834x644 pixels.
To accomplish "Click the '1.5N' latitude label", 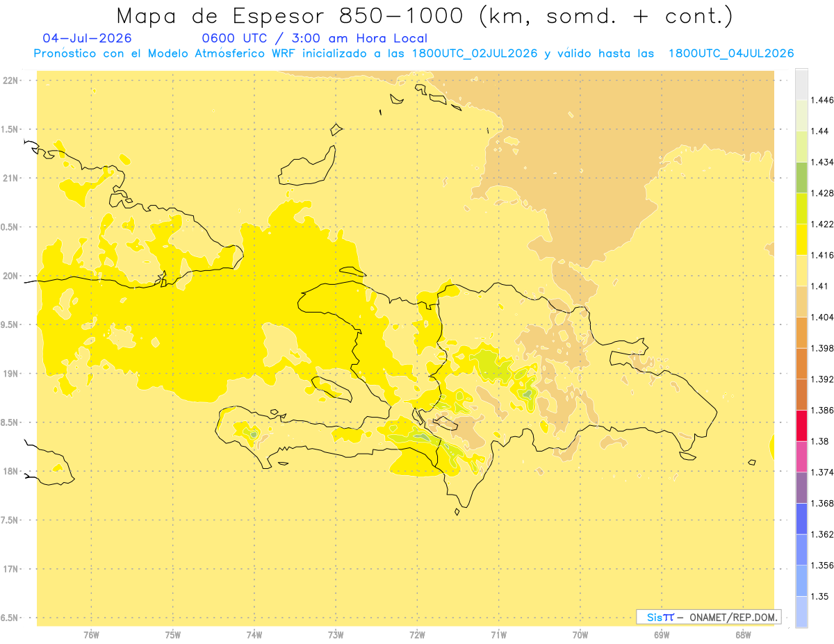I will pos(10,129).
